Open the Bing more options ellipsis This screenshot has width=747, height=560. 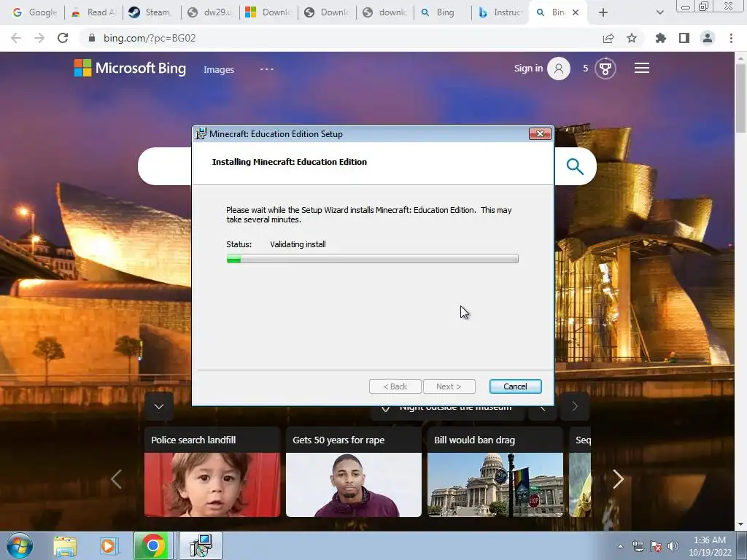click(267, 69)
